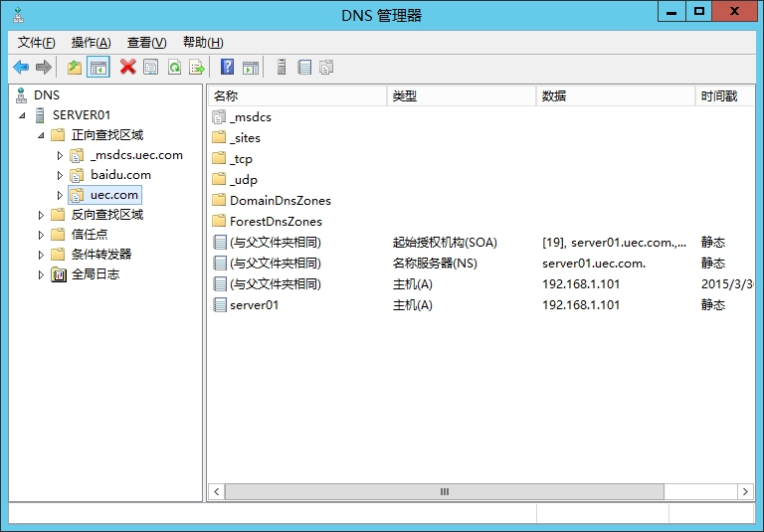Viewport: 764px width, 532px height.
Task: Open the 帮助(H) menu
Action: pyautogui.click(x=203, y=43)
